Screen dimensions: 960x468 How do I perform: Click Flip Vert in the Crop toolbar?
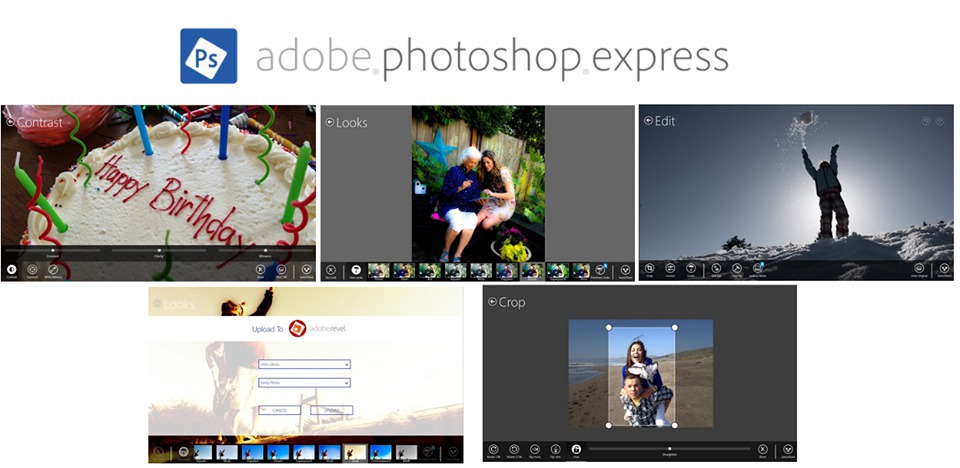pos(555,449)
